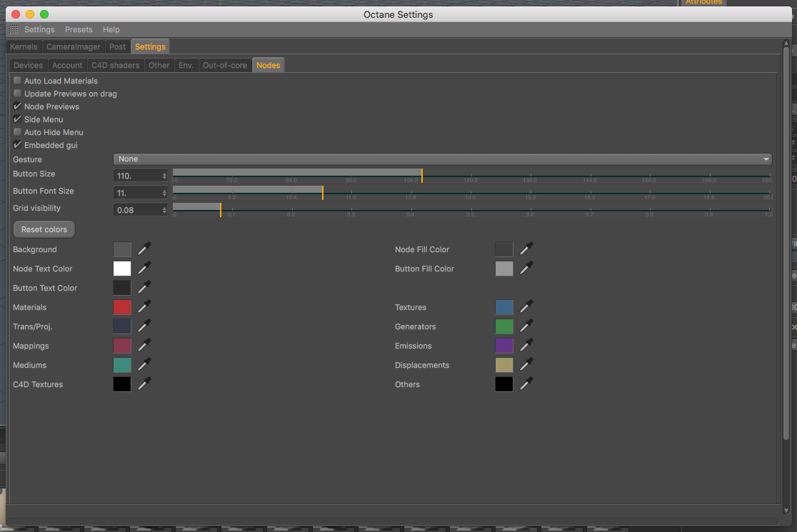Uncheck Embedded gui option

pos(17,145)
